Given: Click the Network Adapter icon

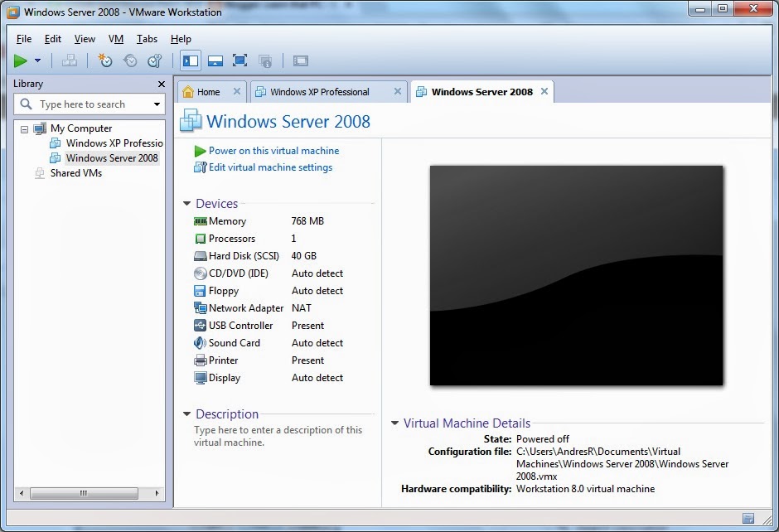Looking at the screenshot, I should [201, 308].
